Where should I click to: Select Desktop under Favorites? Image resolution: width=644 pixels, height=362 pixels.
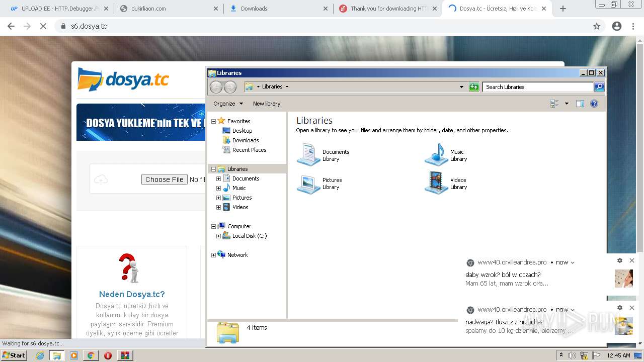tap(242, 131)
